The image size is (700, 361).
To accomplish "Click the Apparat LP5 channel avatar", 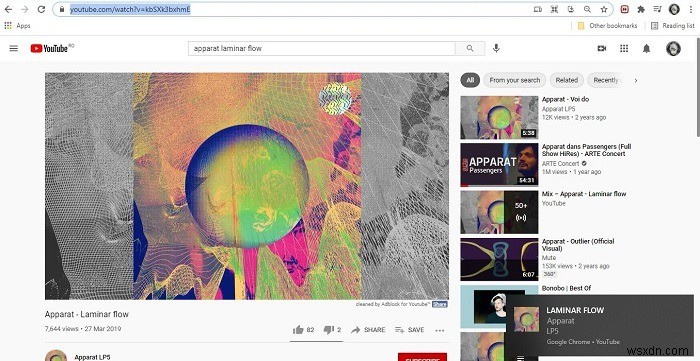I will [x=56, y=356].
